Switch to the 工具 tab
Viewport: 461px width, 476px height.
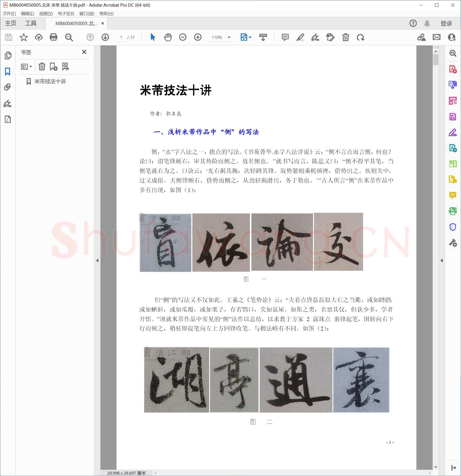pyautogui.click(x=31, y=23)
